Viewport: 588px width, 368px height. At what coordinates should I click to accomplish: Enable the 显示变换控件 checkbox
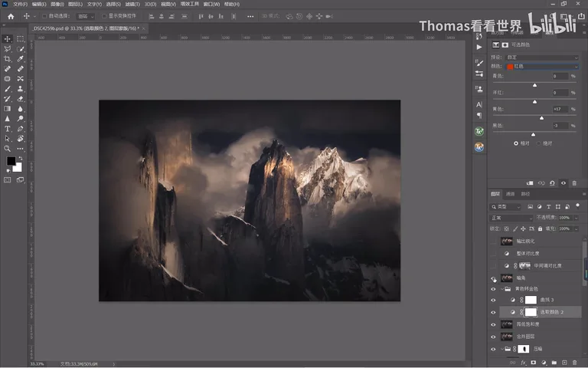coord(104,16)
